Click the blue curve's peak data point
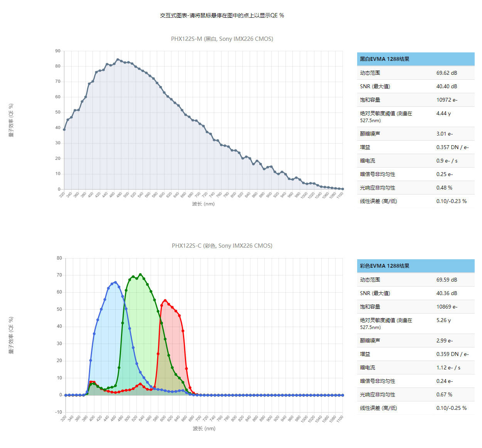This screenshot has width=482, height=448. [x=115, y=282]
